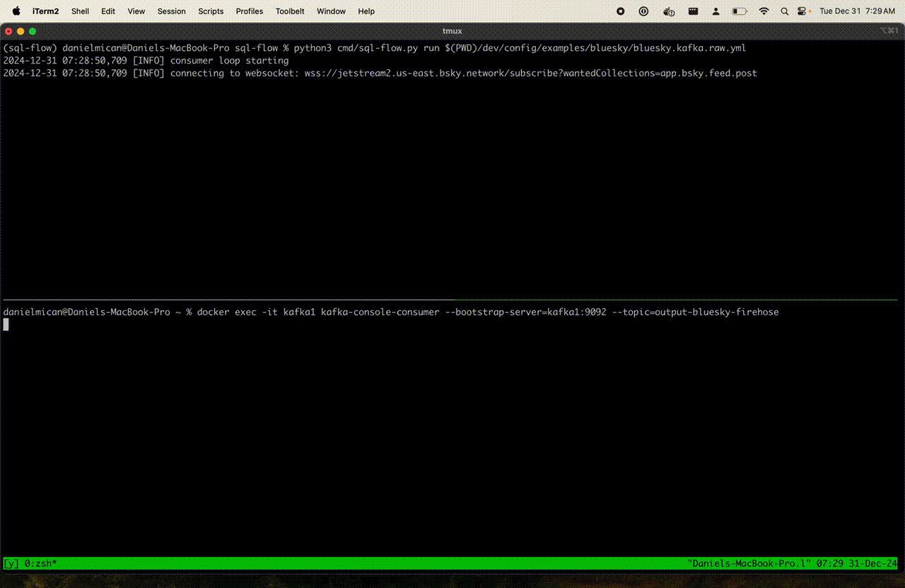Open the Wi-Fi status menu
This screenshot has width=905, height=588.
(x=764, y=11)
